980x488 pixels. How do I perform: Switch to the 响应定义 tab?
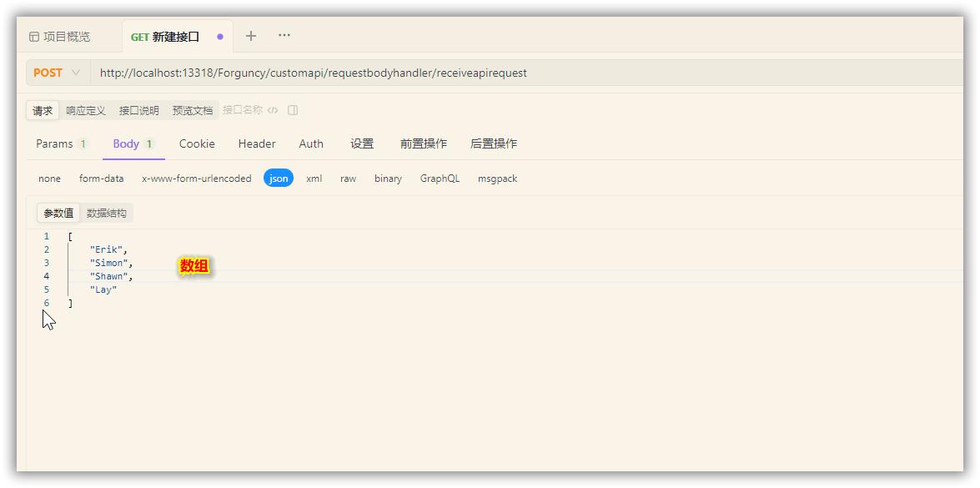click(88, 108)
